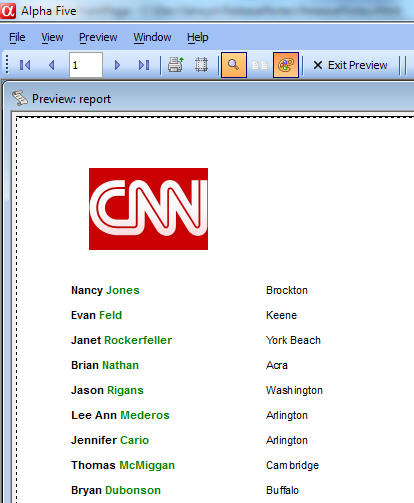This screenshot has width=414, height=503.
Task: Go to first page of report
Action: [x=25, y=65]
